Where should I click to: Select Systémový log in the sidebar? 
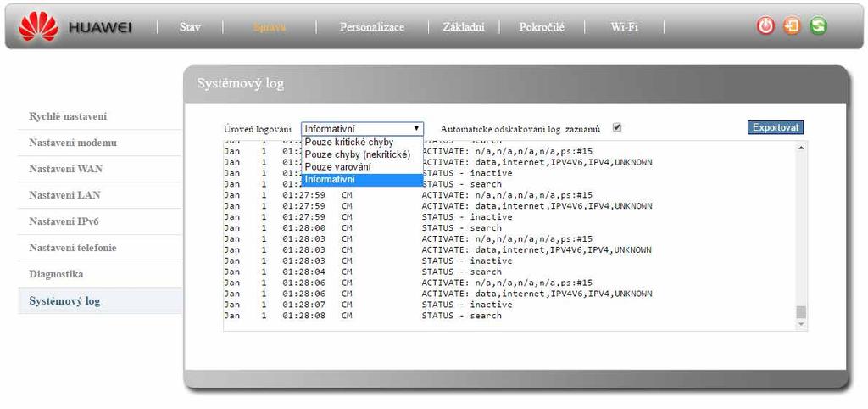point(100,301)
